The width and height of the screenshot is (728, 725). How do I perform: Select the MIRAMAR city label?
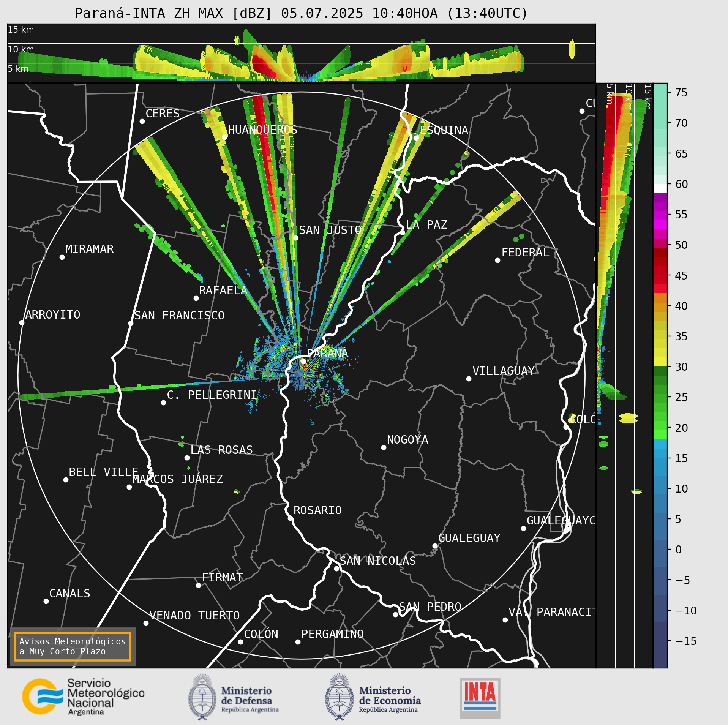(90, 249)
